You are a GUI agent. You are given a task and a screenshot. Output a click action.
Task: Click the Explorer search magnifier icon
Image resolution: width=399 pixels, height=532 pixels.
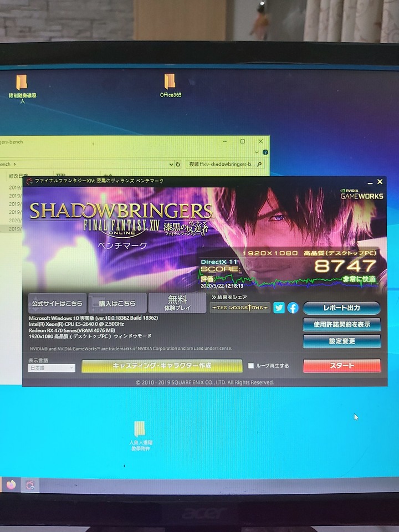tap(259, 164)
